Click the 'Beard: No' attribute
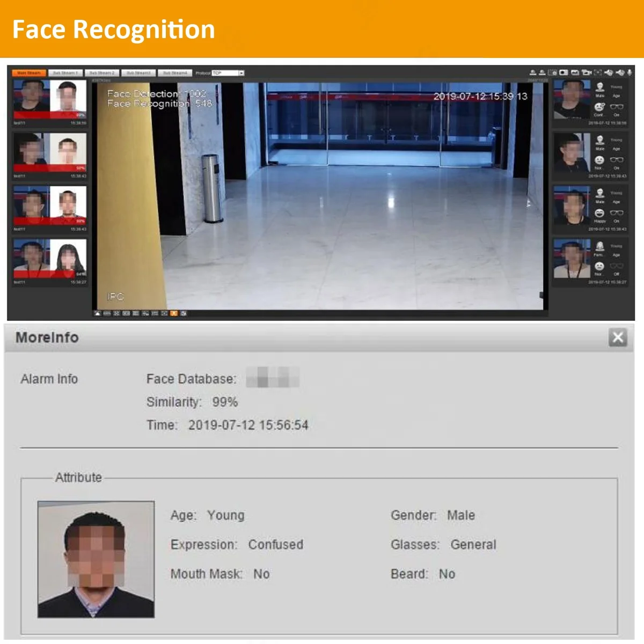The image size is (644, 644). coord(423,574)
